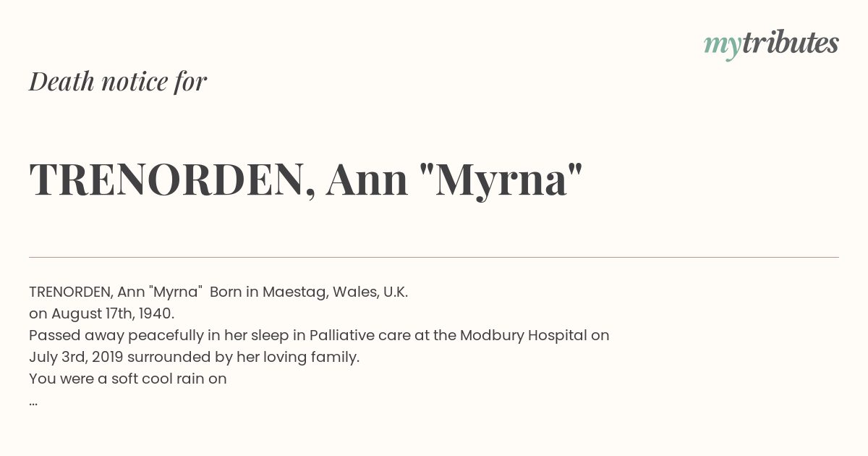Click 'TRENORDEN, Ann' at start of body paragraph
This screenshot has width=868, height=456.
pyautogui.click(x=87, y=292)
